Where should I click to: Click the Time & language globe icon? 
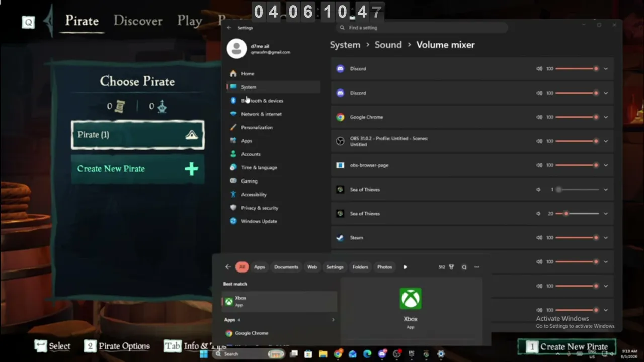(x=233, y=167)
